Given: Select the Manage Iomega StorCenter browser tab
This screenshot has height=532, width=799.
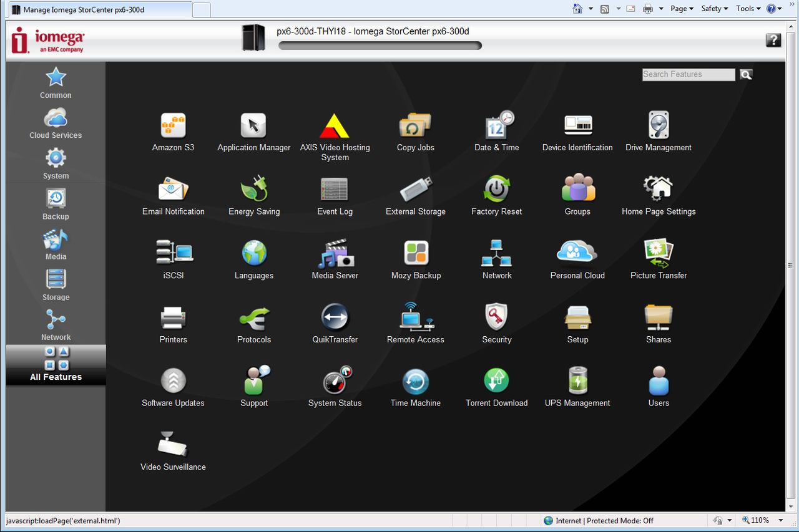Looking at the screenshot, I should tap(100, 10).
